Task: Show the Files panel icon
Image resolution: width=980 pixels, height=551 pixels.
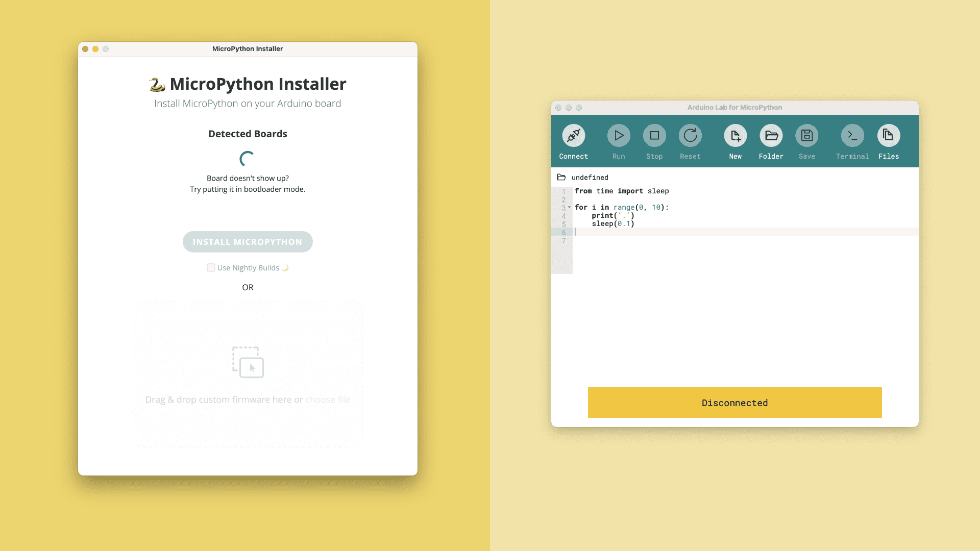Action: pyautogui.click(x=889, y=135)
